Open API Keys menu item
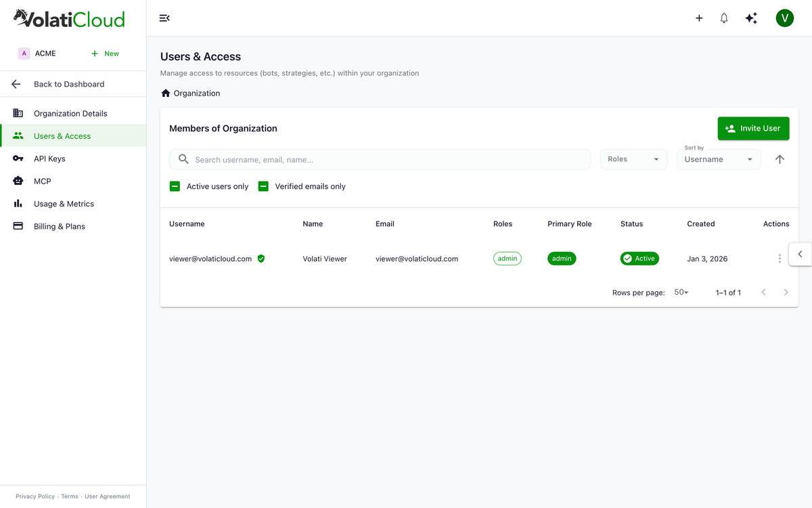The width and height of the screenshot is (812, 508). point(73,158)
